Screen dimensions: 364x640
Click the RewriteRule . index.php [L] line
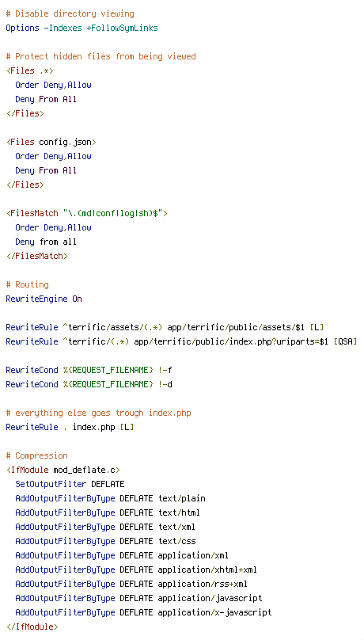click(70, 428)
